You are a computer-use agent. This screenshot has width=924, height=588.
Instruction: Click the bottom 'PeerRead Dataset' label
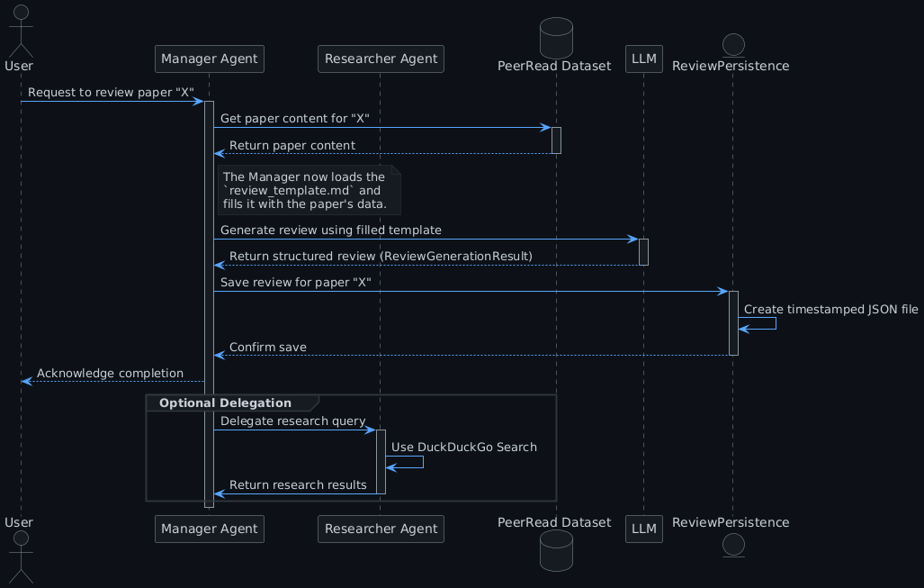[554, 522]
